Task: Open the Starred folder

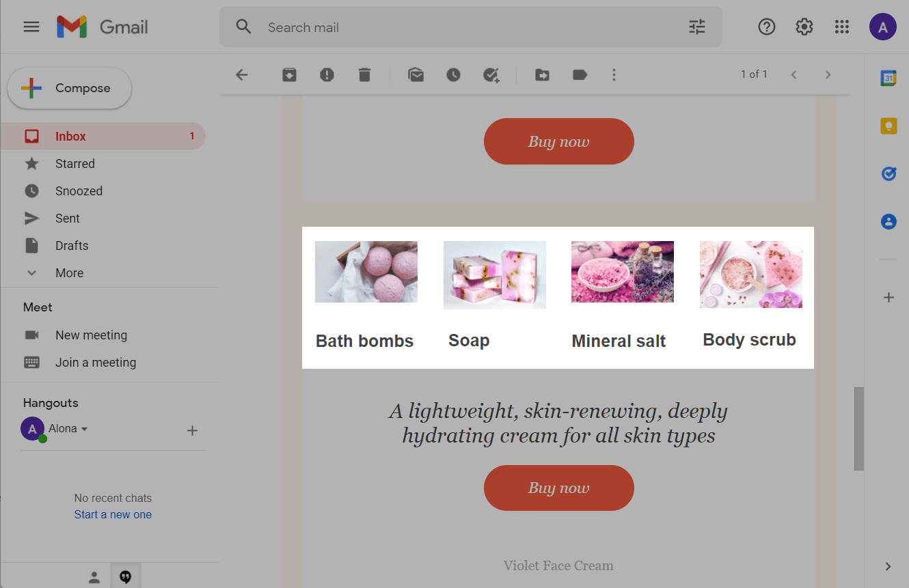Action: coord(74,164)
